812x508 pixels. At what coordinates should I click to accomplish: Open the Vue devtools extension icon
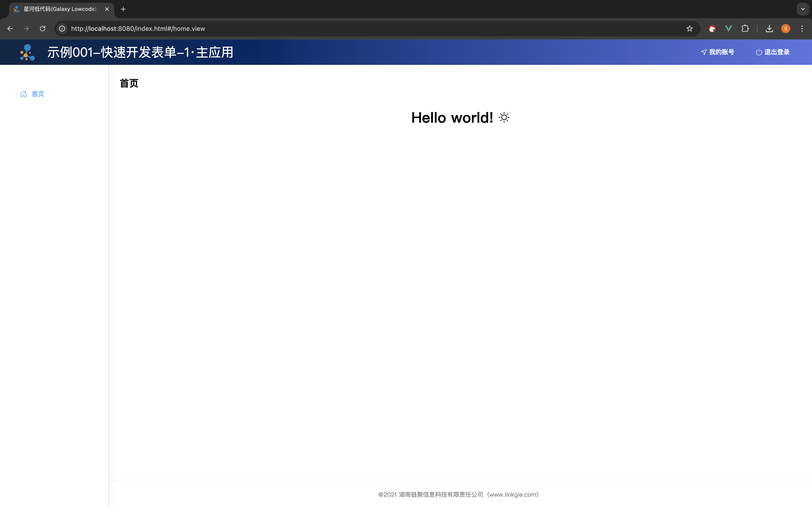(728, 29)
